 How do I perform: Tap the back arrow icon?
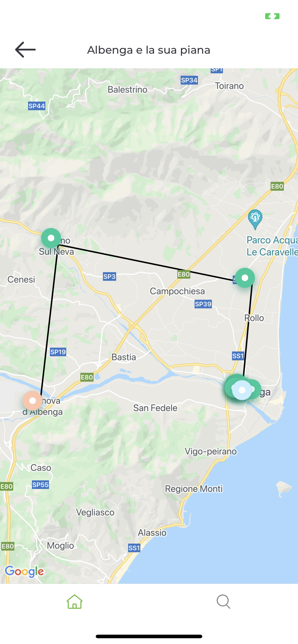coord(25,50)
